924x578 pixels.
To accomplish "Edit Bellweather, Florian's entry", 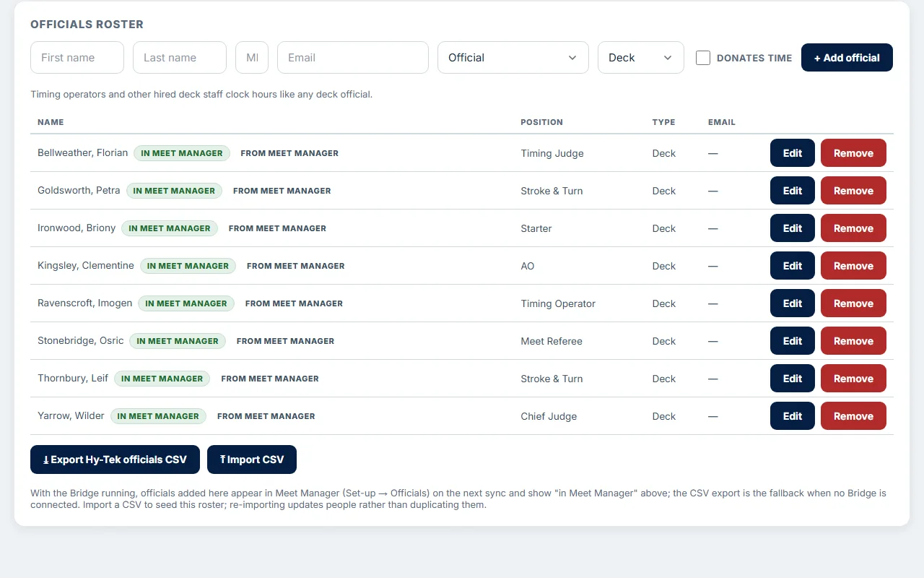I will 793,153.
